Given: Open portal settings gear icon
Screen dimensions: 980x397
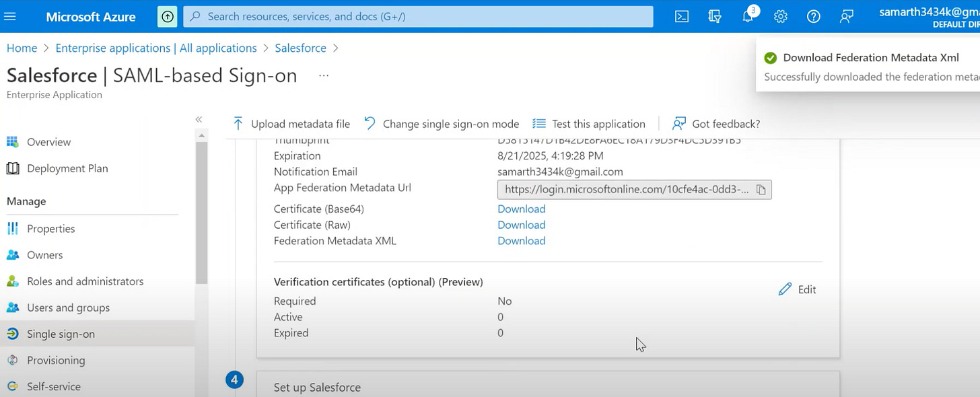Looking at the screenshot, I should click(781, 17).
